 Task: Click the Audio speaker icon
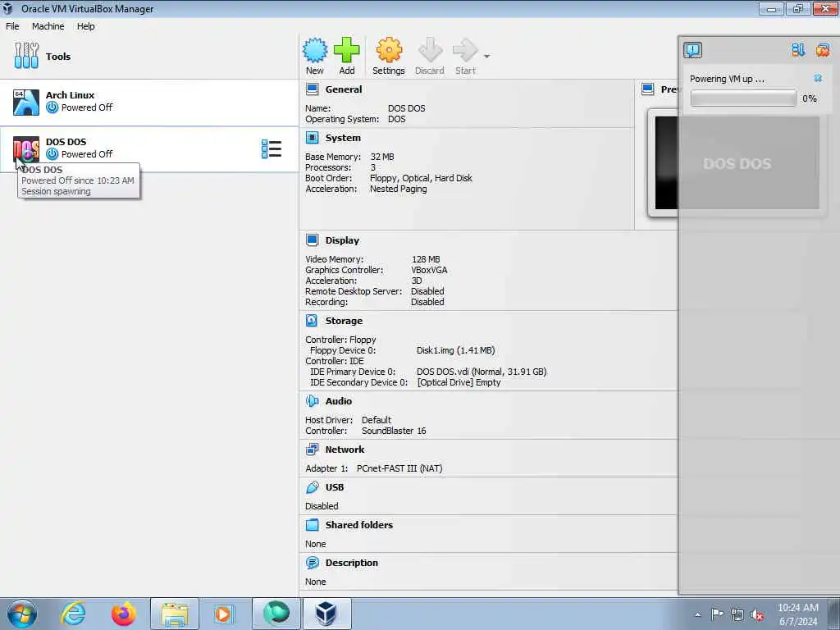tap(313, 400)
